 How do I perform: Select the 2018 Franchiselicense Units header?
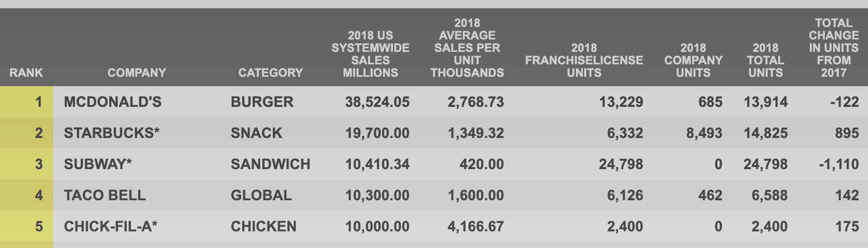(x=584, y=60)
